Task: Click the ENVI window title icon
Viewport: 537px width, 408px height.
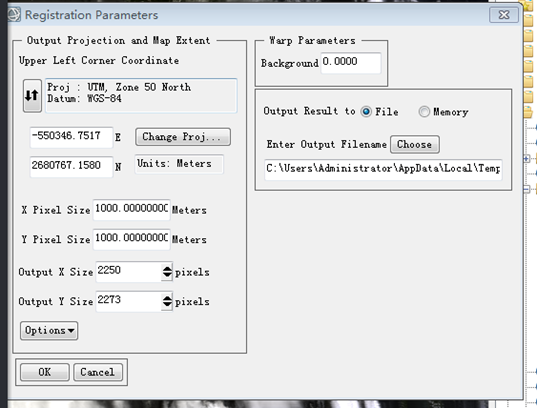Action: pyautogui.click(x=14, y=15)
